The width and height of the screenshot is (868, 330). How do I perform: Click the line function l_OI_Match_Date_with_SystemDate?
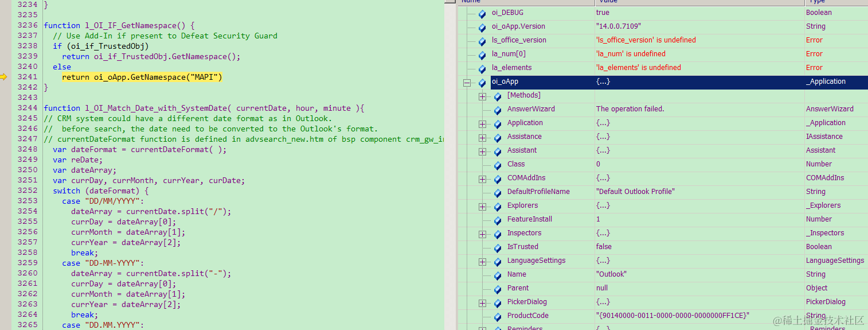click(x=204, y=108)
